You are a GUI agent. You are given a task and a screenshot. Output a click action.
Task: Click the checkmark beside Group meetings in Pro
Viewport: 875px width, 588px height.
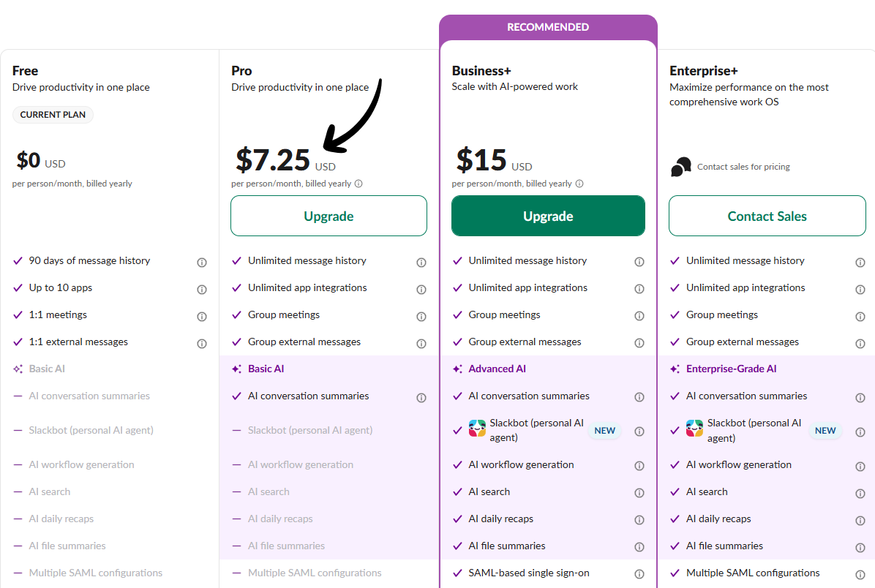tap(236, 315)
